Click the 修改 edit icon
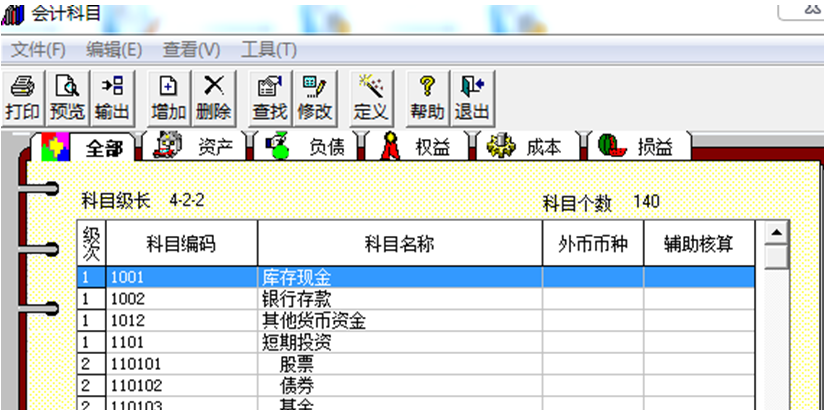The height and width of the screenshot is (410, 824). pos(315,98)
